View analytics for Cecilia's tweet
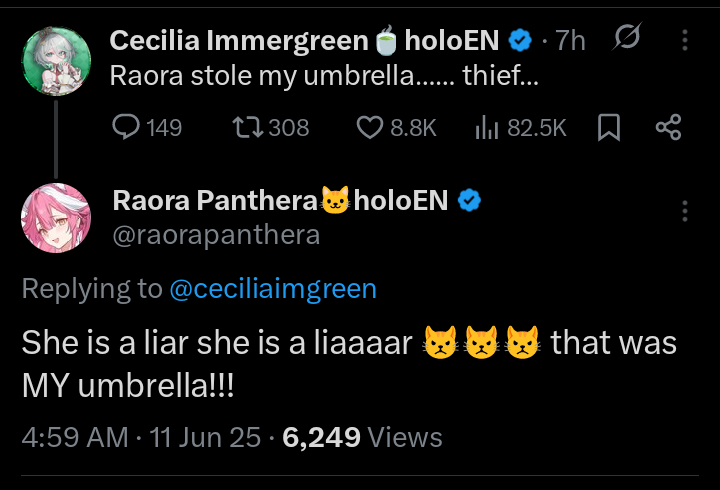Image resolution: width=720 pixels, height=490 pixels. point(487,127)
